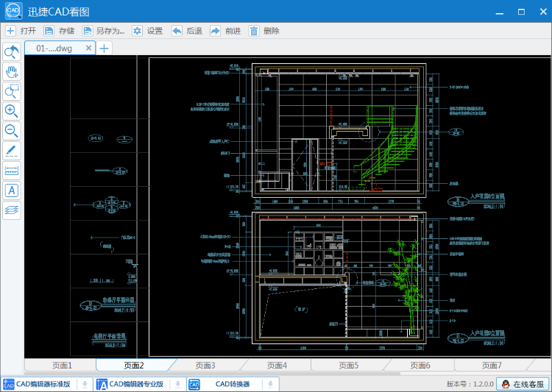The height and width of the screenshot is (392, 552).
Task: Add a new file tab with plus
Action: [x=104, y=49]
